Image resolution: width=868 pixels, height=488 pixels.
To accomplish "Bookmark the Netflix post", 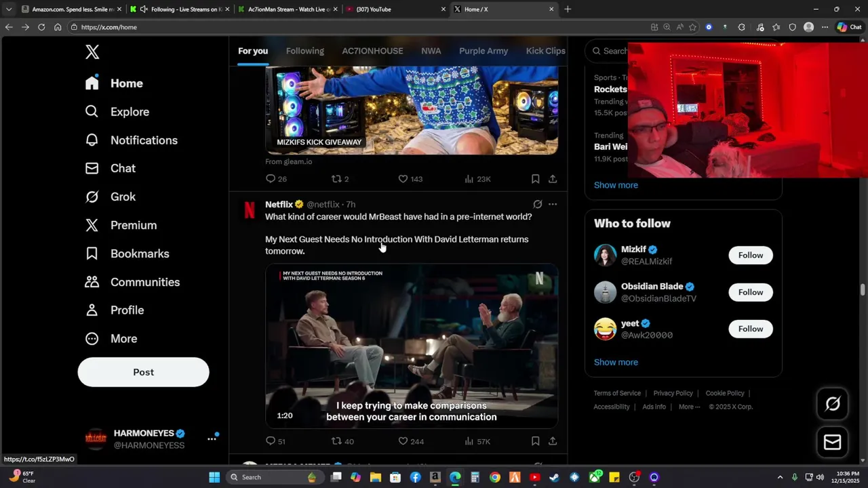I will [535, 441].
